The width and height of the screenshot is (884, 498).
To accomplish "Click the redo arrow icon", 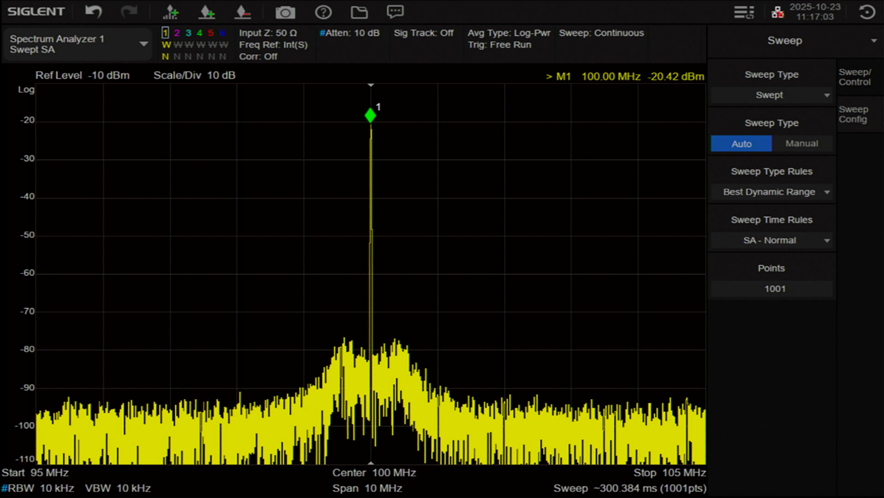I will pos(129,12).
